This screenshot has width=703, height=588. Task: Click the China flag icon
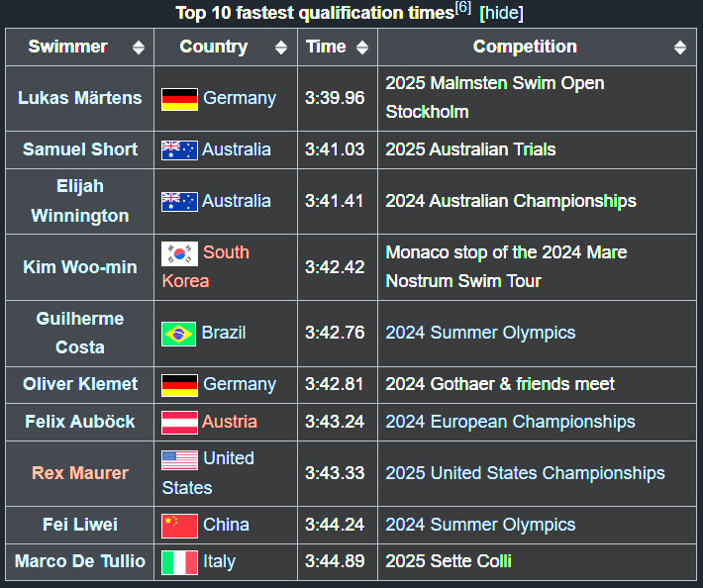click(179, 526)
